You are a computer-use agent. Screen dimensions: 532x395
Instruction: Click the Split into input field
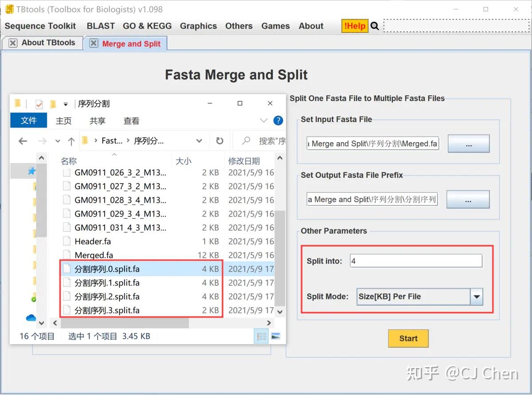pyautogui.click(x=416, y=260)
